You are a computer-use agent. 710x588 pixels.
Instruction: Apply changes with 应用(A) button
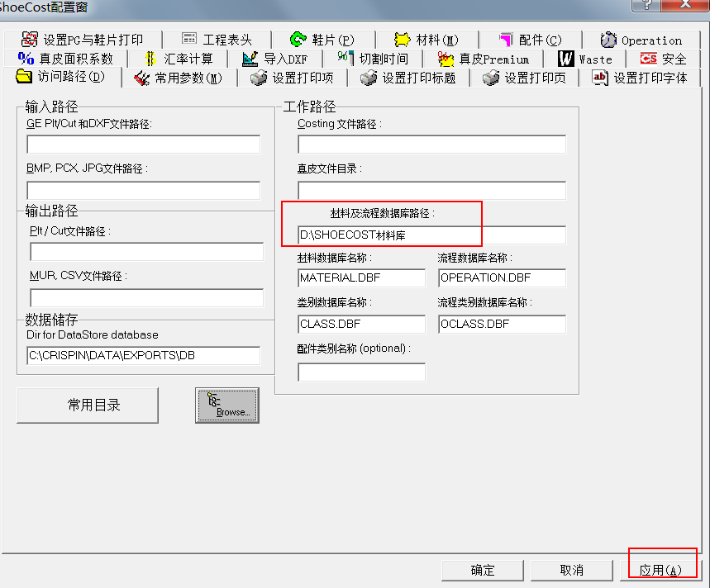(660, 570)
